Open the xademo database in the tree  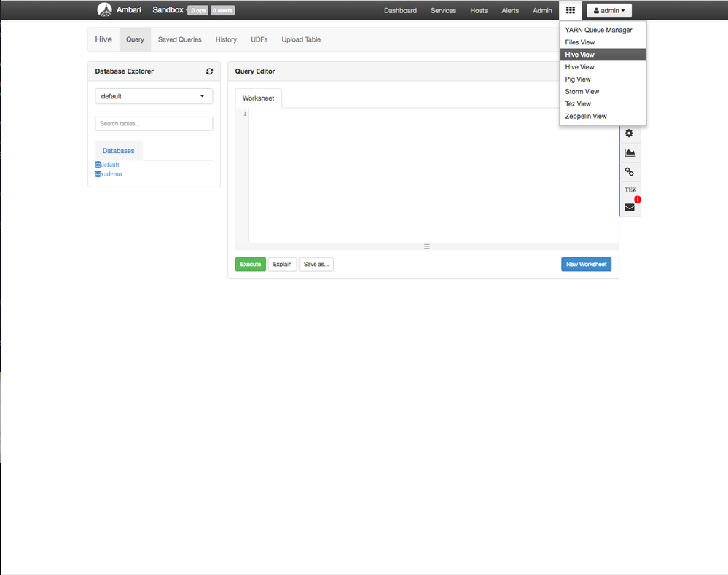click(x=111, y=174)
